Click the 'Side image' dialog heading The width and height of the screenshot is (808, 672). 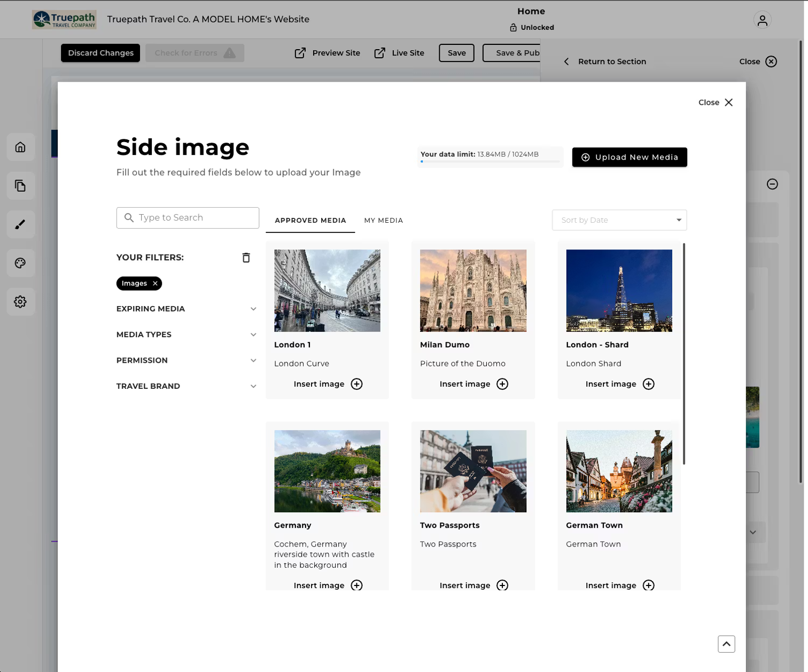pos(183,147)
